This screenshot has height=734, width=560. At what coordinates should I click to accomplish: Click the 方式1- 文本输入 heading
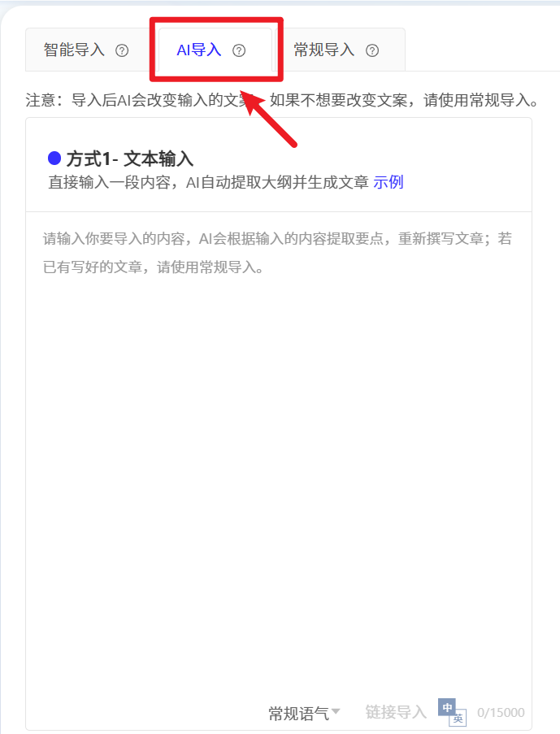[x=130, y=159]
